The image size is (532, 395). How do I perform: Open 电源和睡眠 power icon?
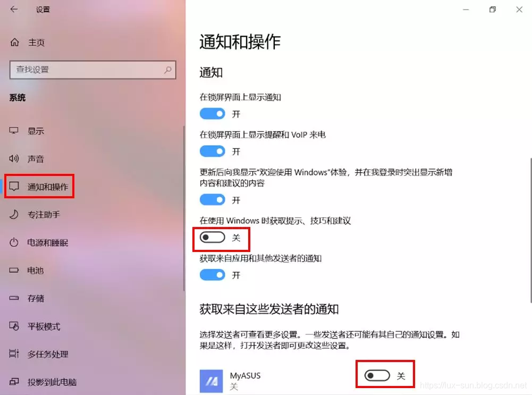(14, 242)
